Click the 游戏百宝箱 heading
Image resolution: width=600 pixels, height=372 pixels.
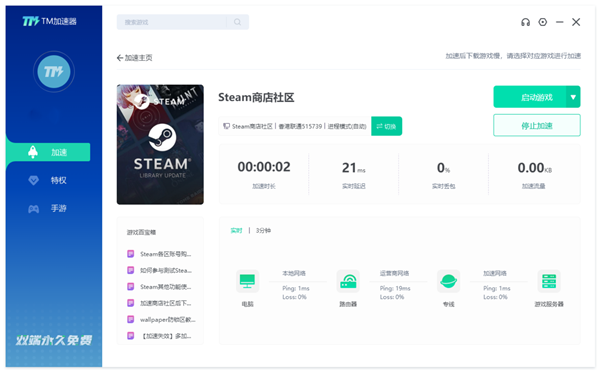(x=141, y=232)
